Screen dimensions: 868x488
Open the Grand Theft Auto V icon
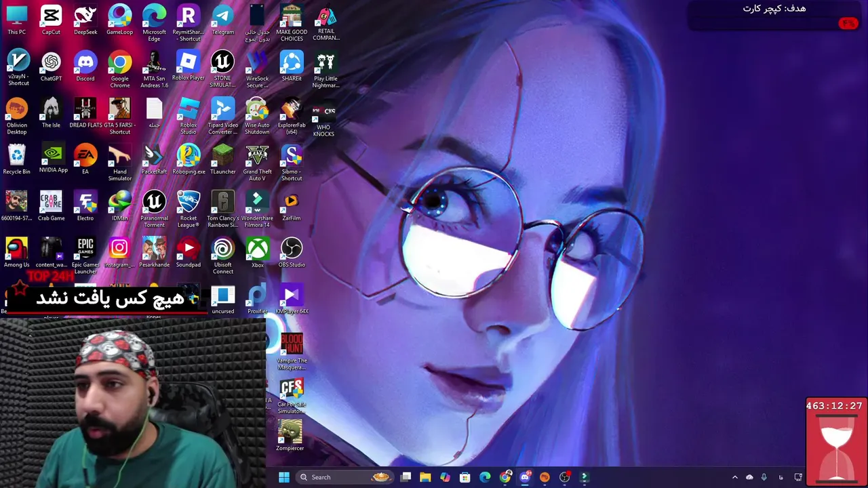click(x=257, y=163)
